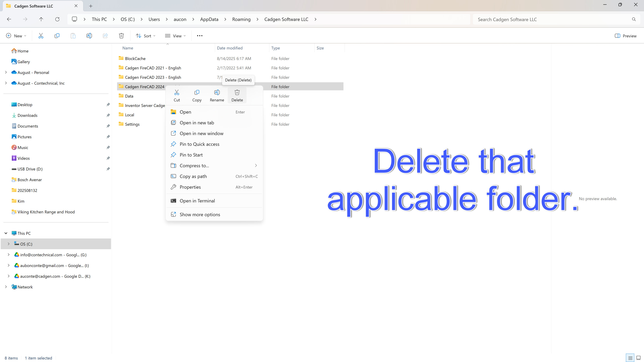Image resolution: width=644 pixels, height=362 pixels.
Task: Click the toolbar Delete trash icon
Action: point(121,36)
